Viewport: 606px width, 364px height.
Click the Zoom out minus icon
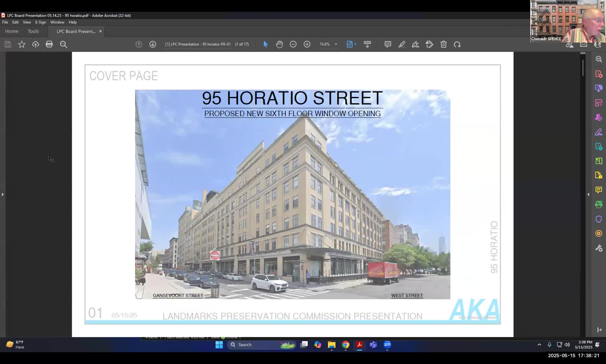coord(293,44)
